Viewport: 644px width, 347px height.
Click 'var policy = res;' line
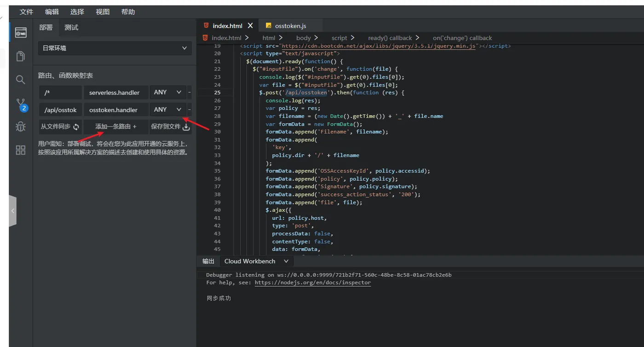293,108
